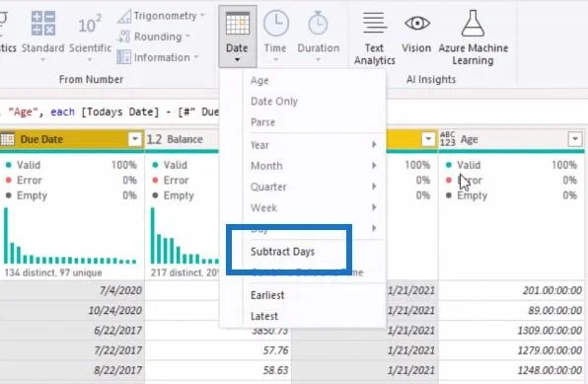Expand the Quarter submenu
Screen dimensions: 588x384
coord(314,187)
